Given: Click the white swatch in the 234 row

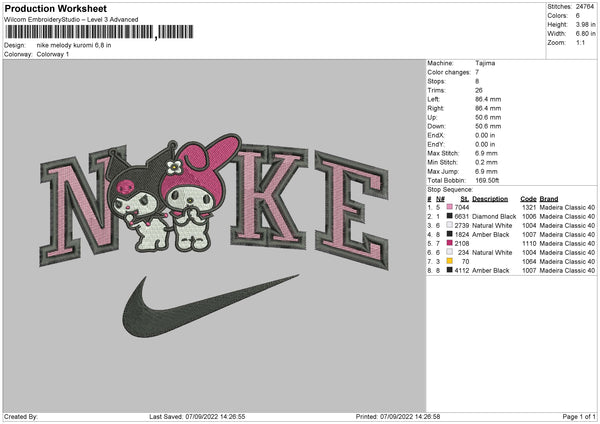Looking at the screenshot, I should coord(450,252).
